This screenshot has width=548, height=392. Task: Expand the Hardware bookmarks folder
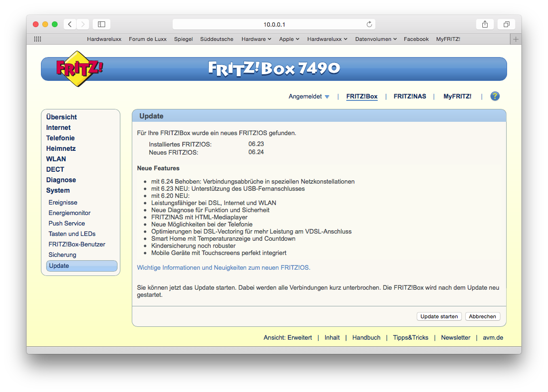coord(256,39)
